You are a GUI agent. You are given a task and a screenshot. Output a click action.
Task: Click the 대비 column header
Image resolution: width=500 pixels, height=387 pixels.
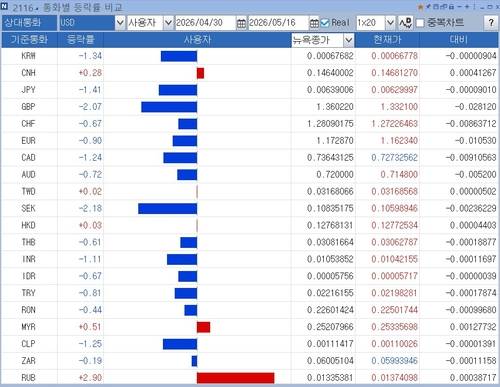click(459, 40)
